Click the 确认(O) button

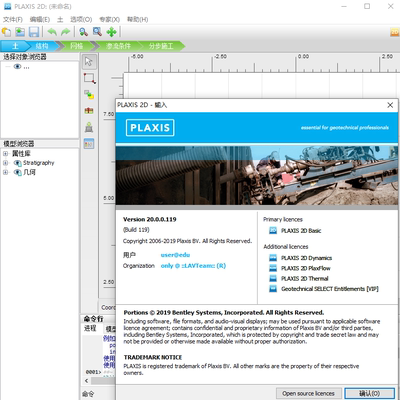point(370,393)
